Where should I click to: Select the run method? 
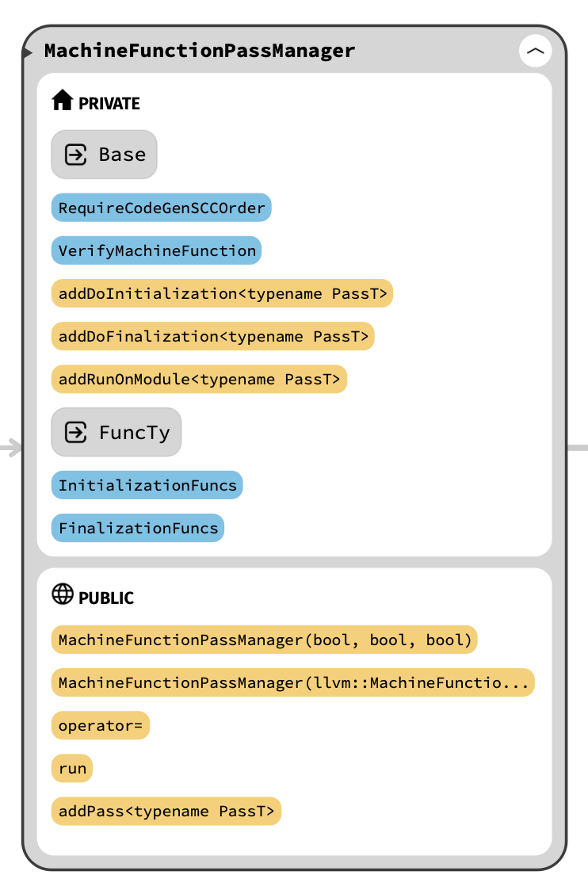pos(72,768)
